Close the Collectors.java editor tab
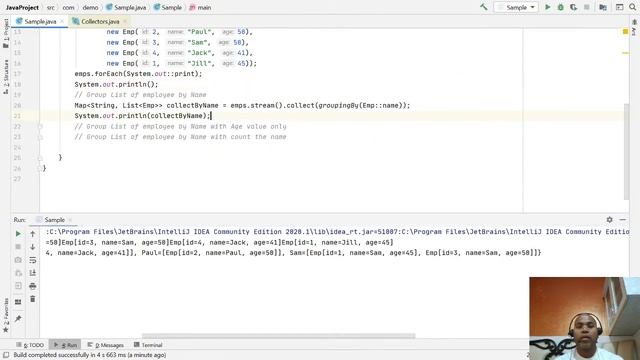Viewport: 640px width, 360px height. (x=125, y=21)
